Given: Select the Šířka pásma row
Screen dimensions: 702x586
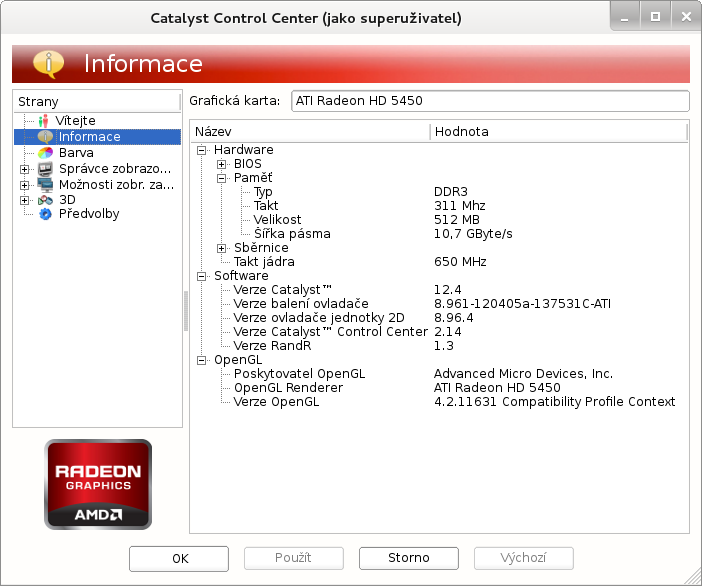Looking at the screenshot, I should tap(439, 234).
